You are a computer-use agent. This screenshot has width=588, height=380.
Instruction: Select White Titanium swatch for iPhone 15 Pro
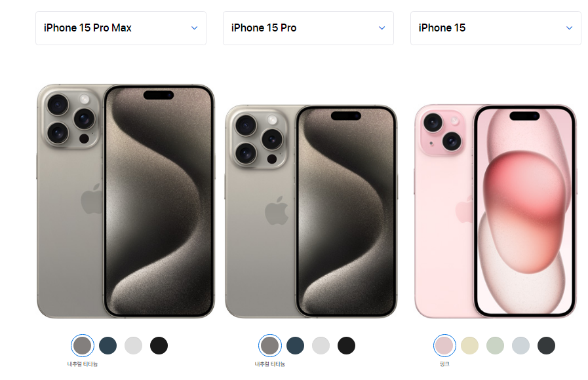321,345
